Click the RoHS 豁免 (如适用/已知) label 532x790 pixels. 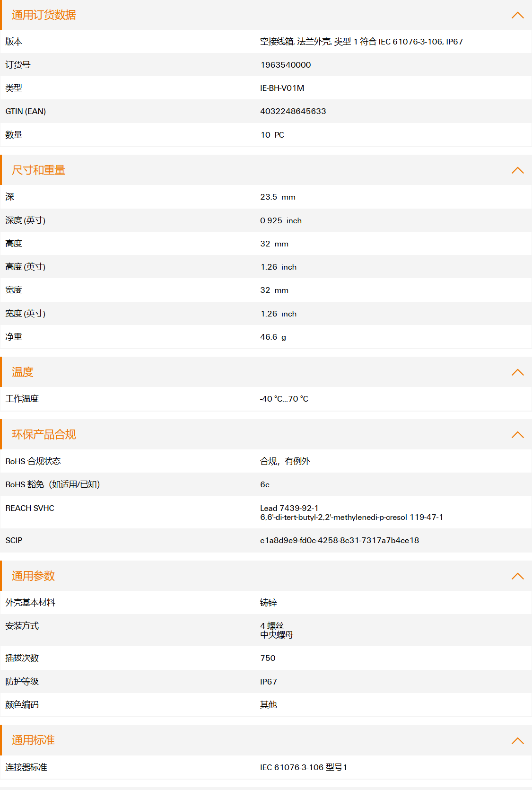click(52, 484)
